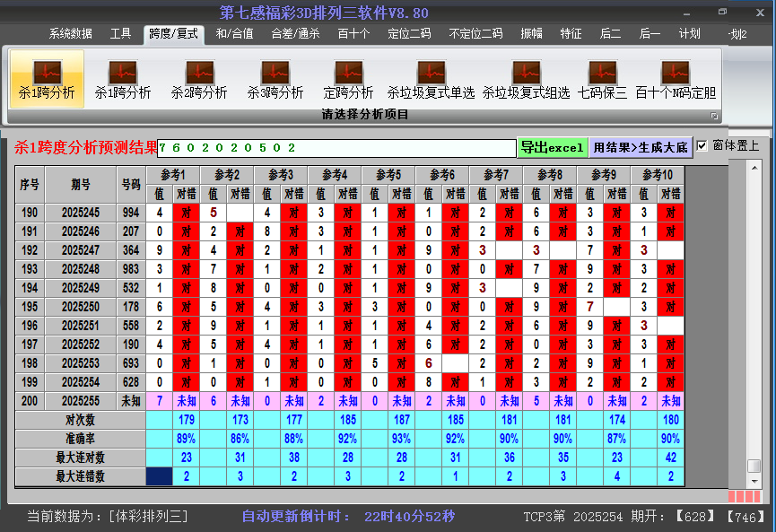
Task: Click the 导出excel button
Action: (x=552, y=148)
